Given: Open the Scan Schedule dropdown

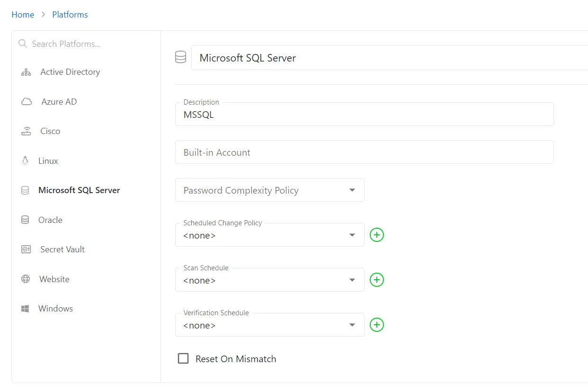Looking at the screenshot, I should click(270, 280).
